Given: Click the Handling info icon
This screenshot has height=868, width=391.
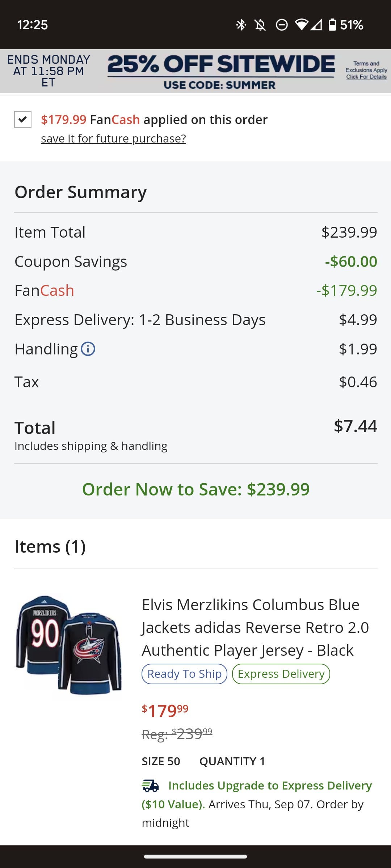Looking at the screenshot, I should [88, 349].
